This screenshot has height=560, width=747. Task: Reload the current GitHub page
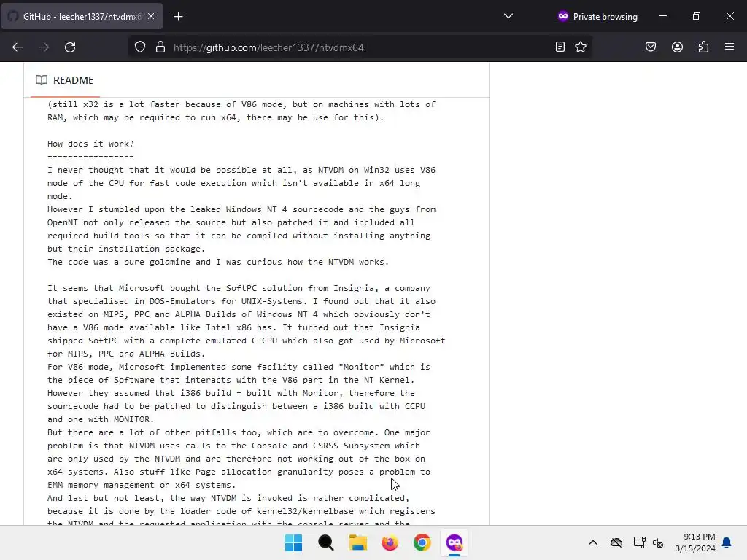point(70,47)
